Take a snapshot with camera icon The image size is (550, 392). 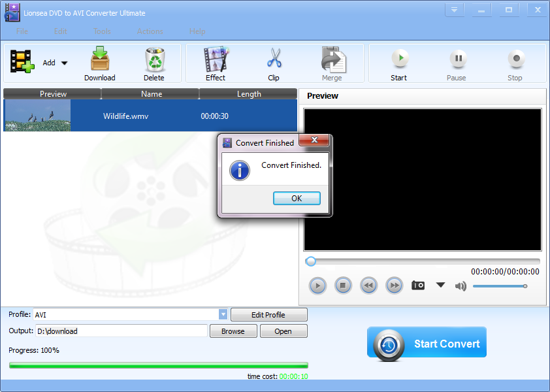418,286
